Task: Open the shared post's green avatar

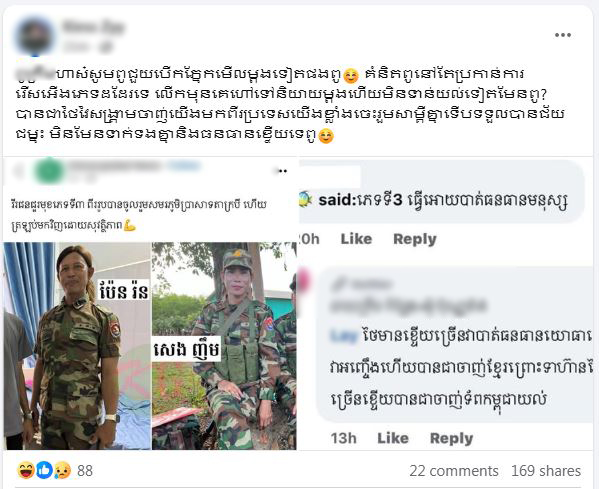Action: pyautogui.click(x=49, y=172)
